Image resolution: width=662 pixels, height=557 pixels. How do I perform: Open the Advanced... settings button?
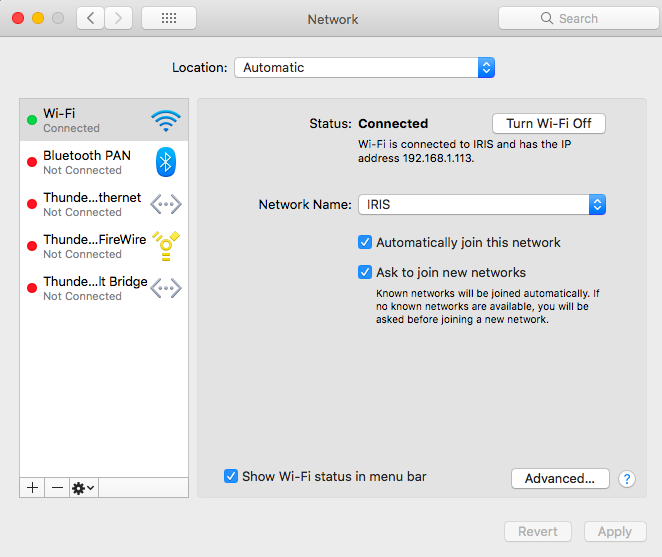[x=559, y=478]
